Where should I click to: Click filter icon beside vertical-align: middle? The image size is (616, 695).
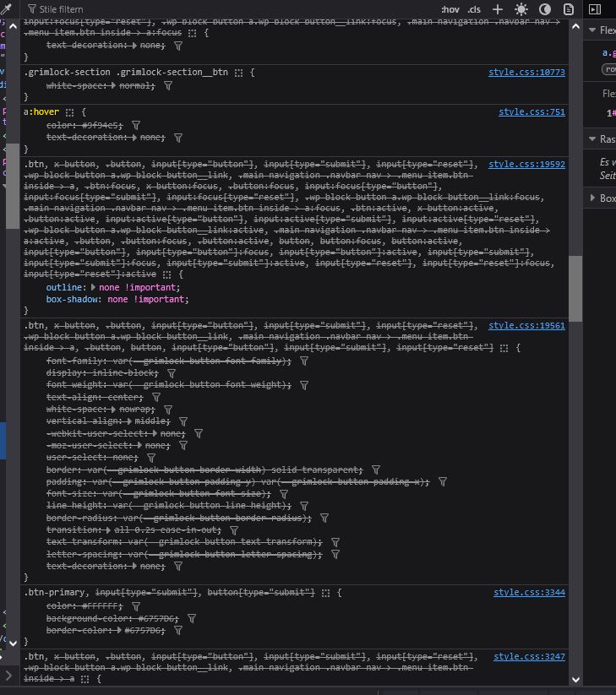[183, 421]
